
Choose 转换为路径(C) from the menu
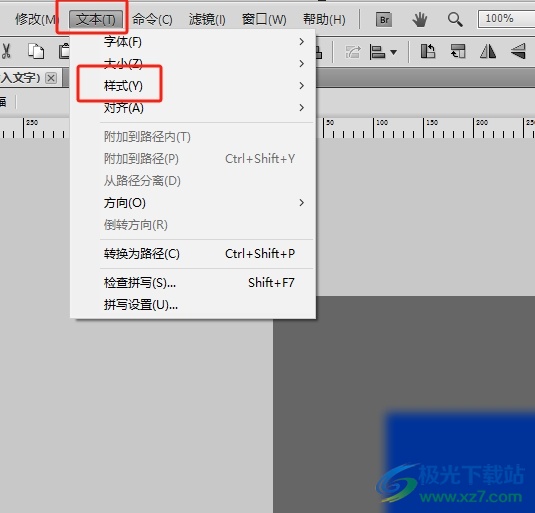tap(193, 254)
